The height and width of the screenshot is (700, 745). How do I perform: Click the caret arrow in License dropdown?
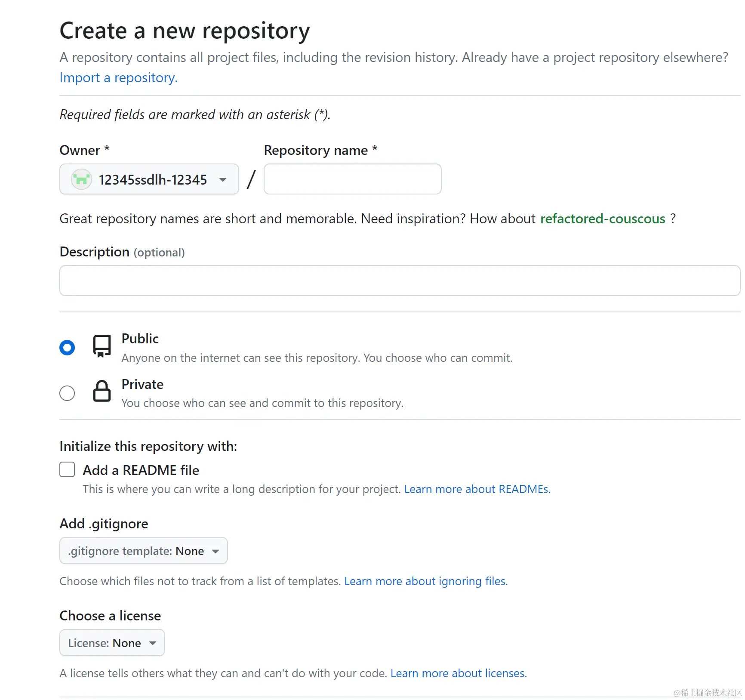[x=153, y=643]
